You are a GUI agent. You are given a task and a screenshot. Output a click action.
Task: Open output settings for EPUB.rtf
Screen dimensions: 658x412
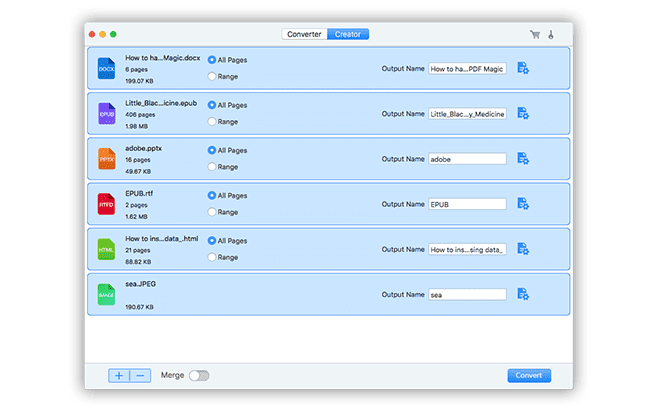pyautogui.click(x=523, y=204)
